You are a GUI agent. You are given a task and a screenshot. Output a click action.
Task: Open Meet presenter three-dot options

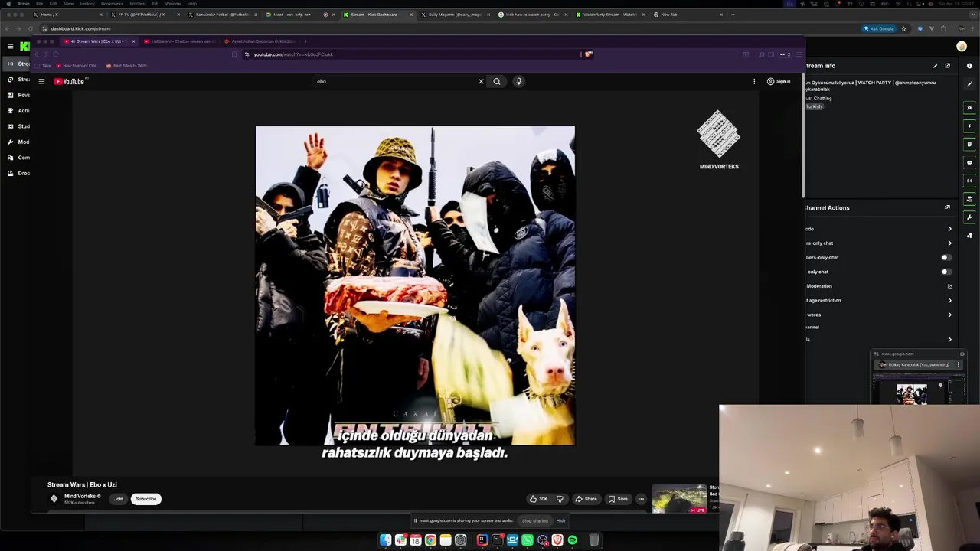(x=958, y=365)
